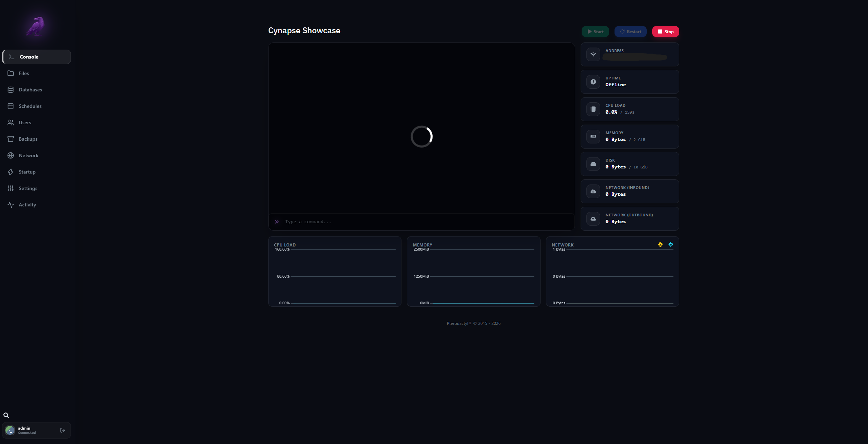Click the memory 0 Bytes value
This screenshot has height=444, width=868.
coord(616,139)
